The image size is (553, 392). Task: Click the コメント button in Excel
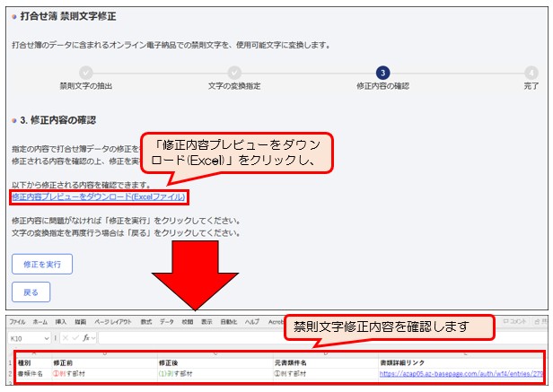514,321
